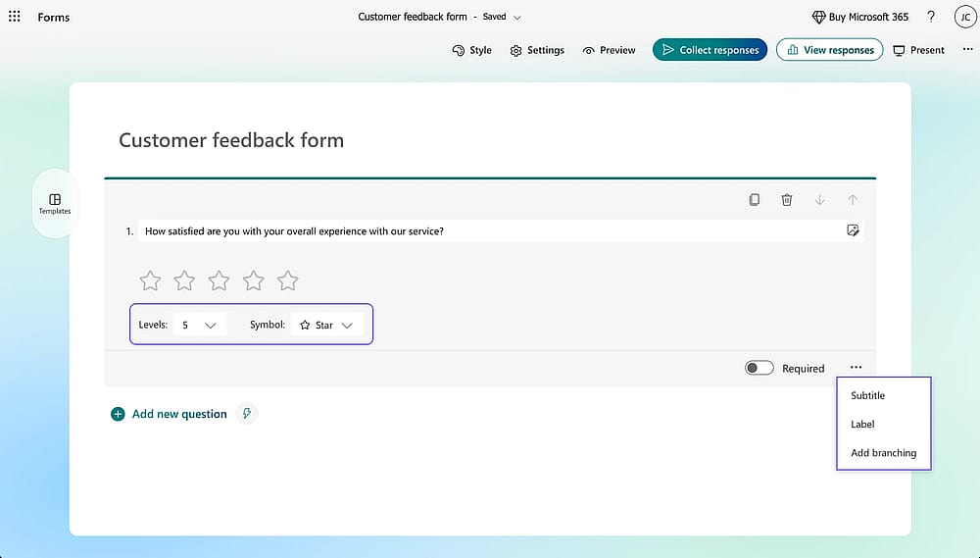
Task: Open form Settings
Action: tap(537, 50)
